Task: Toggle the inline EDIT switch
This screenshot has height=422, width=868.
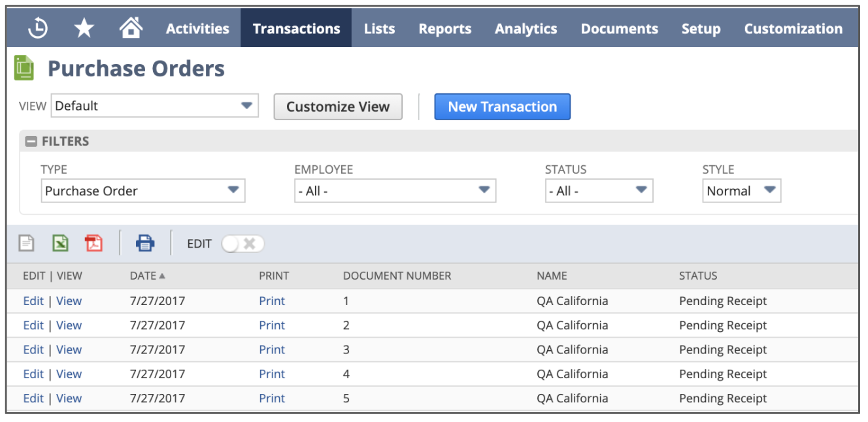Action: click(242, 244)
